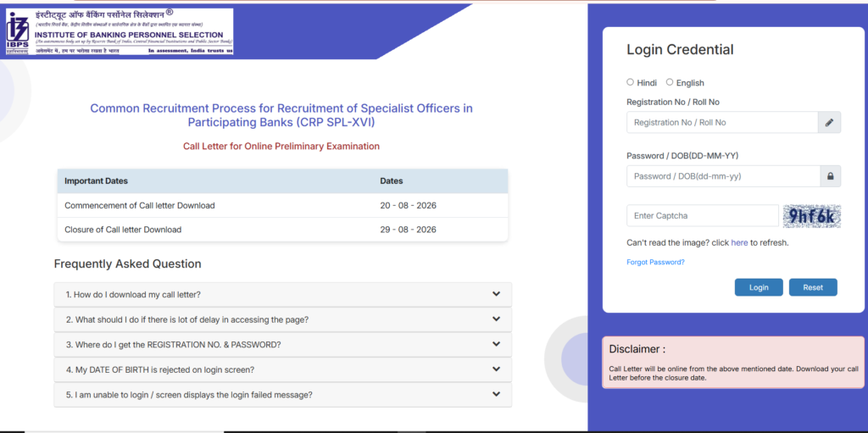Screen dimensions: 868x433
Task: Click the date 29 - 08 - 2026
Action: 408,230
